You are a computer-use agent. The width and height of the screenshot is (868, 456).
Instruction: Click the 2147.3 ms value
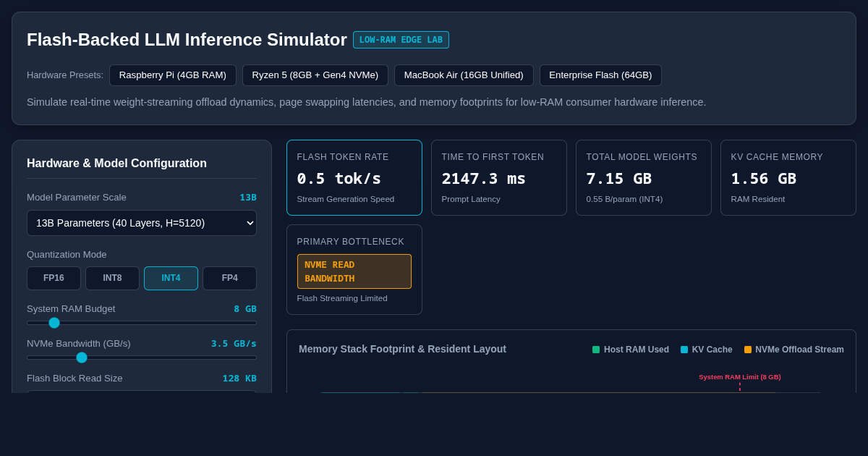484,179
